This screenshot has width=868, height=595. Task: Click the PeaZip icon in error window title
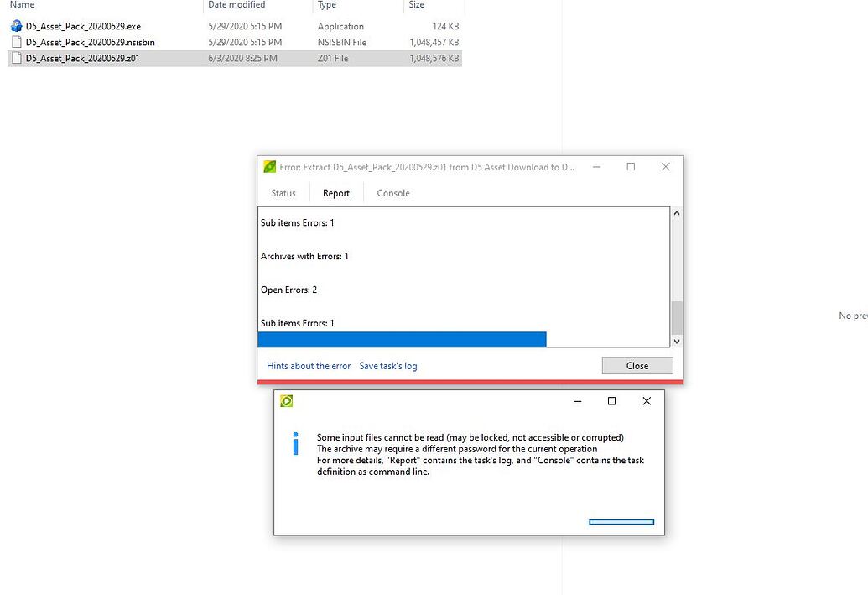269,167
